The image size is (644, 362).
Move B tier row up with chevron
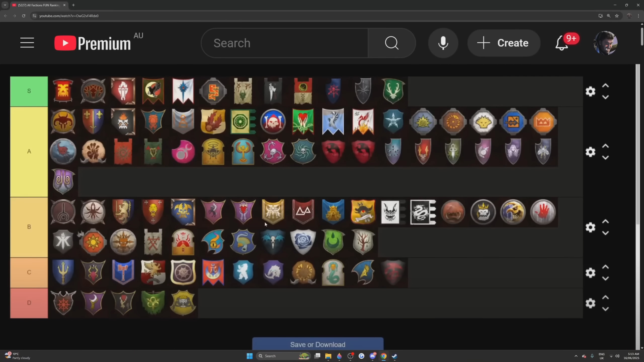pos(605,221)
